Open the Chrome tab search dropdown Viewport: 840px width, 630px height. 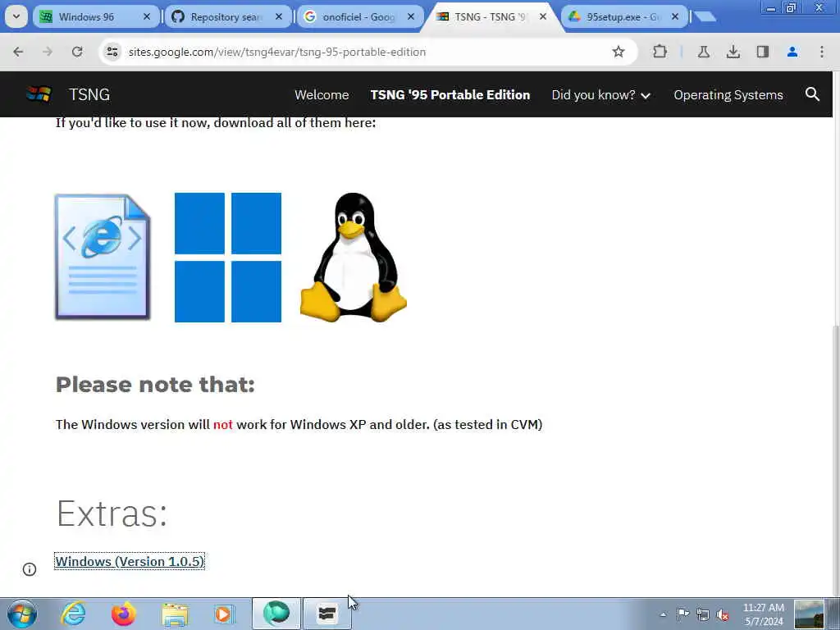(x=16, y=16)
